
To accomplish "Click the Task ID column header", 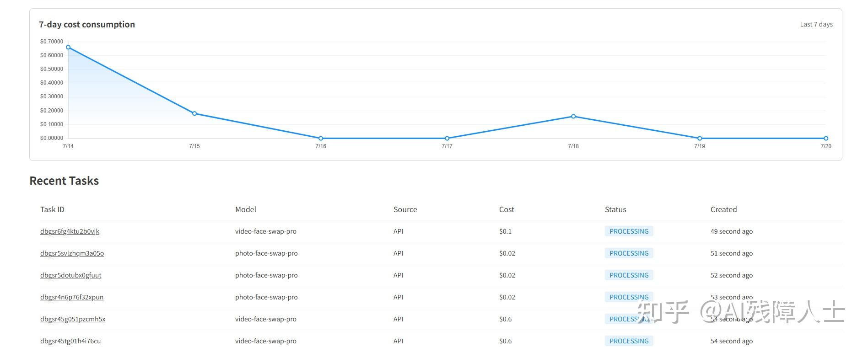I will click(52, 209).
